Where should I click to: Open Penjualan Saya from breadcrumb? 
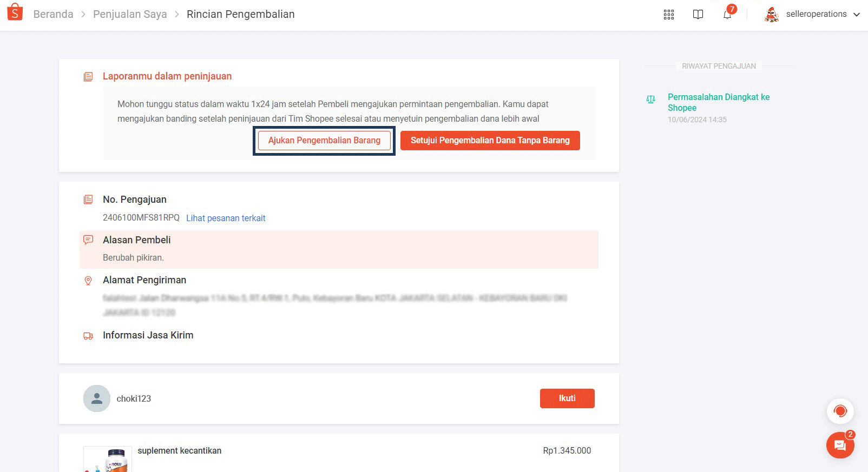(129, 14)
